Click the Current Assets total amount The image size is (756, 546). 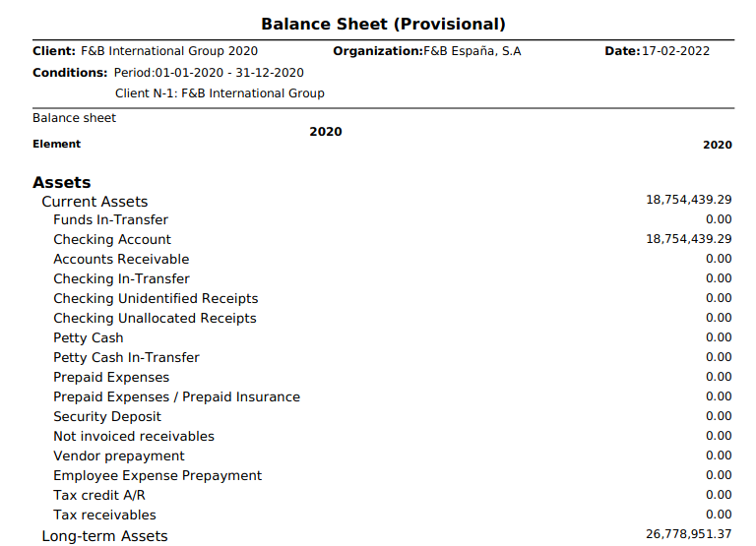[688, 200]
